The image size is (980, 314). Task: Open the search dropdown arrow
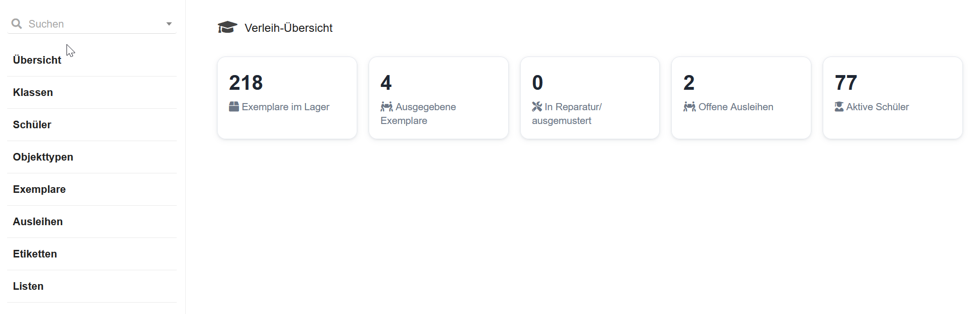pos(169,24)
